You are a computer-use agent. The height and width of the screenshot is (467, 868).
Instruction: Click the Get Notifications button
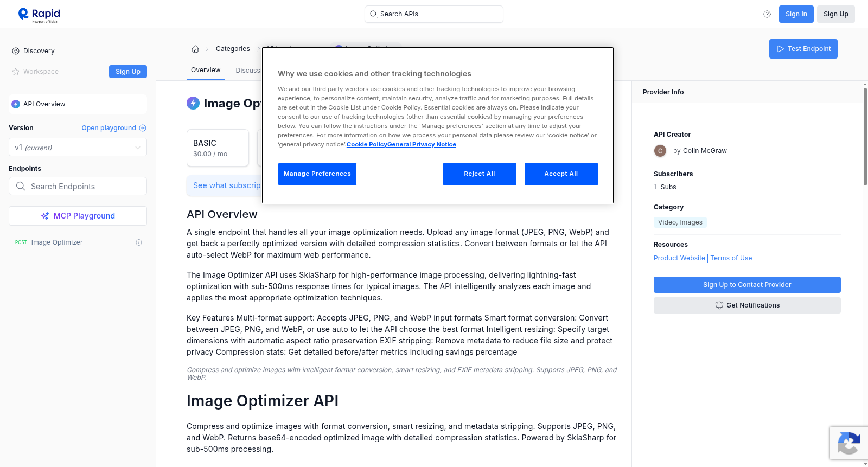[747, 305]
